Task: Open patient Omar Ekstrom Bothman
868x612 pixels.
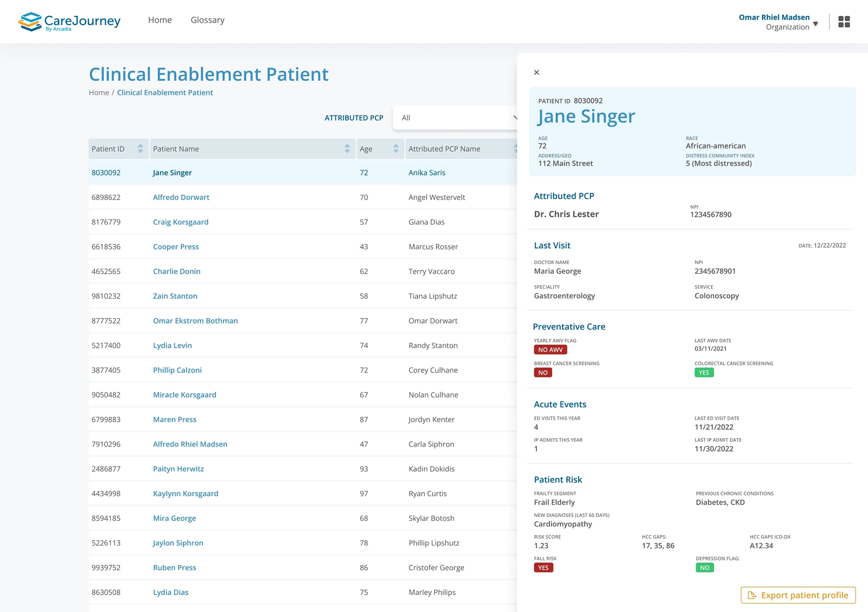Action: coord(195,321)
